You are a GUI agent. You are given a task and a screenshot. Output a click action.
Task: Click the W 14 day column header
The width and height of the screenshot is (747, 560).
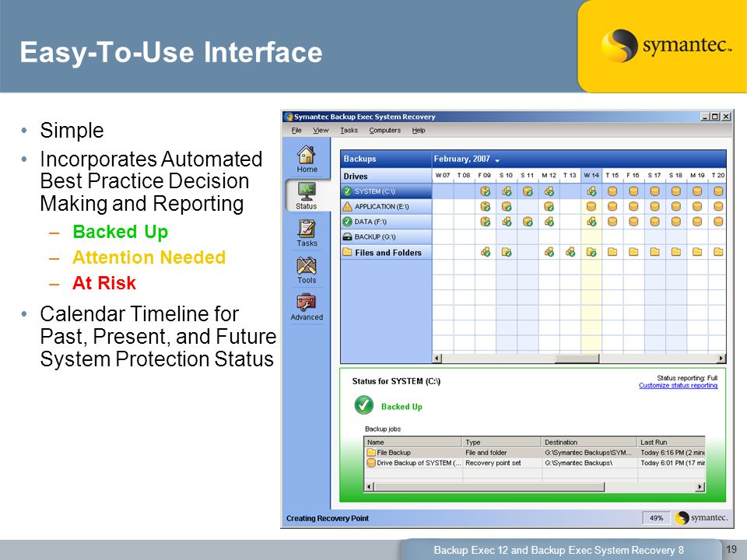click(591, 175)
